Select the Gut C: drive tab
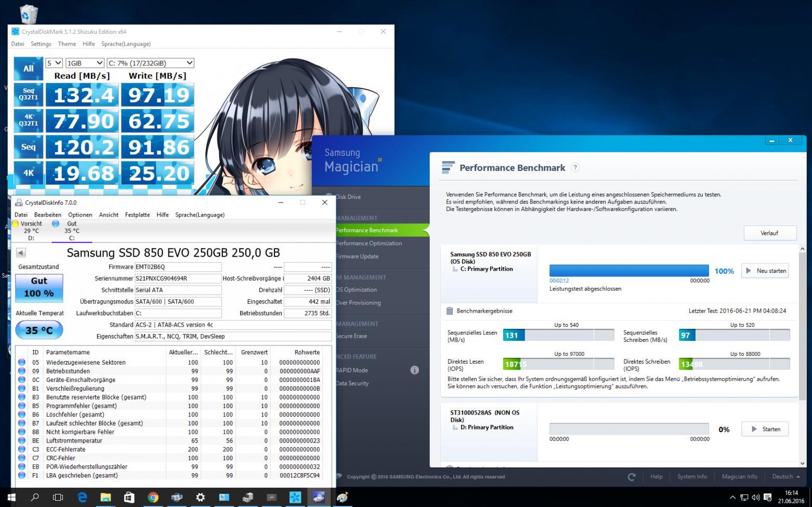The width and height of the screenshot is (812, 507). click(x=72, y=231)
